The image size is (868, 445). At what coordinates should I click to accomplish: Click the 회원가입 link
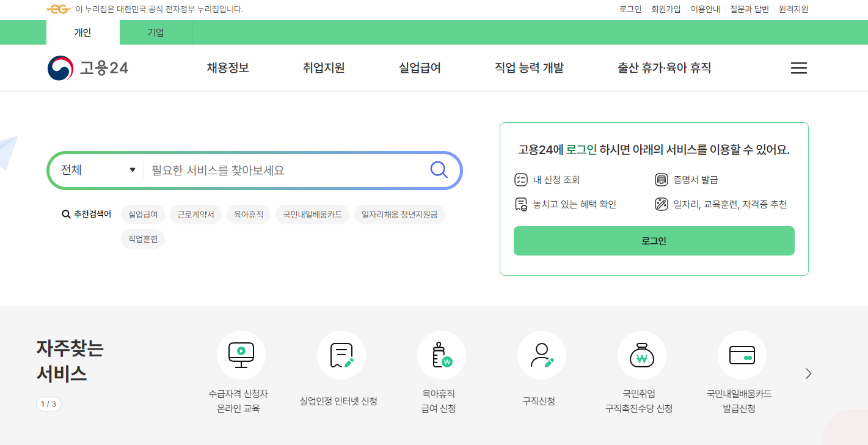click(666, 9)
